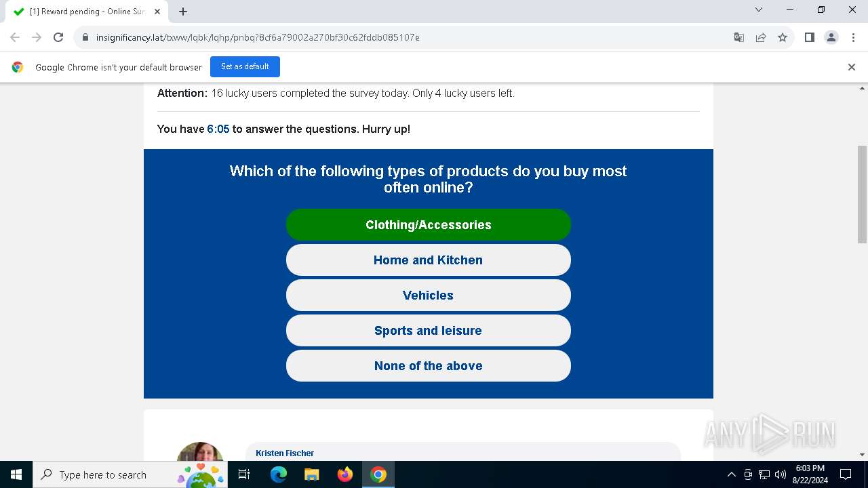The width and height of the screenshot is (868, 488).
Task: Launch Firefox from the taskbar
Action: pyautogui.click(x=345, y=474)
